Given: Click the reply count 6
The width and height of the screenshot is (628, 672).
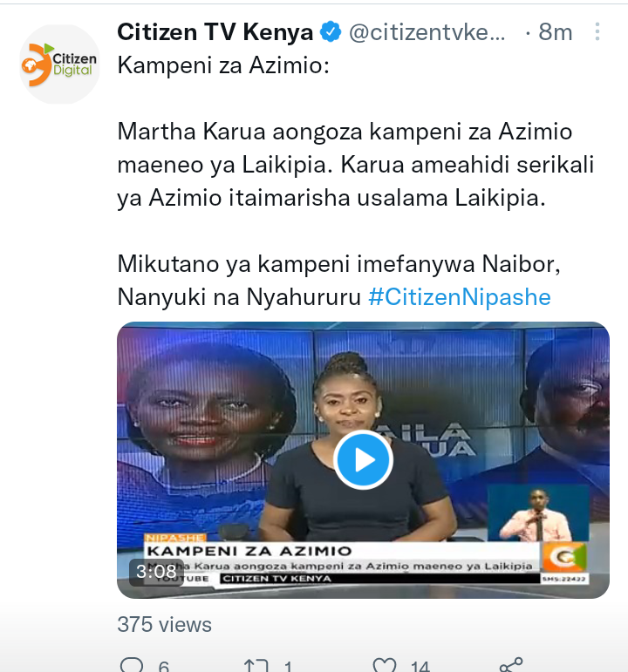Looking at the screenshot, I should 163,667.
